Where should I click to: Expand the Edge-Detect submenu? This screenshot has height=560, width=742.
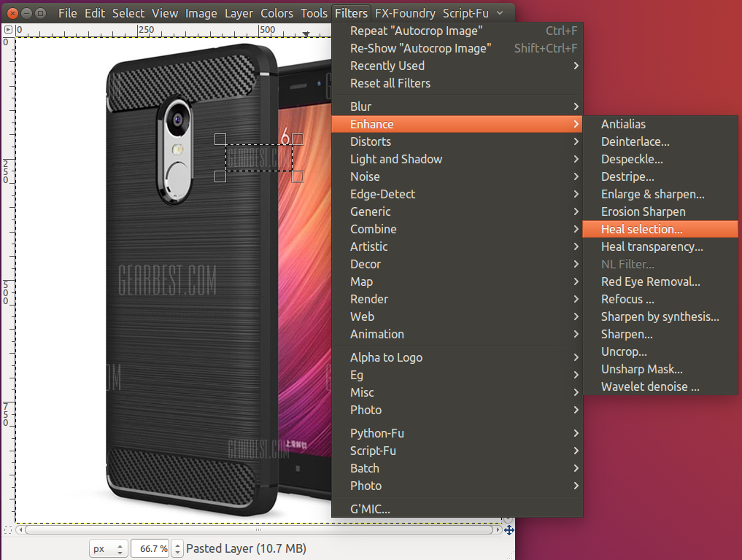pos(457,194)
